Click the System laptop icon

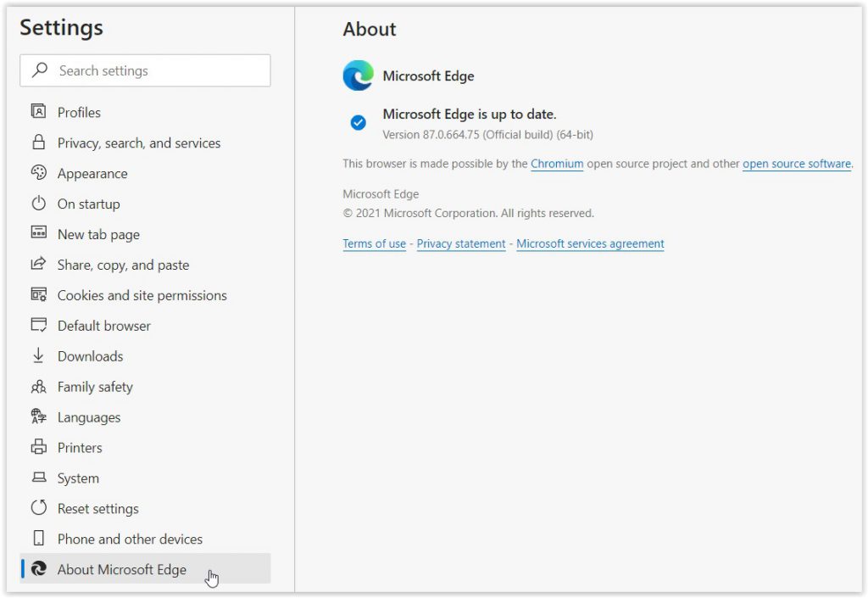[x=38, y=477]
